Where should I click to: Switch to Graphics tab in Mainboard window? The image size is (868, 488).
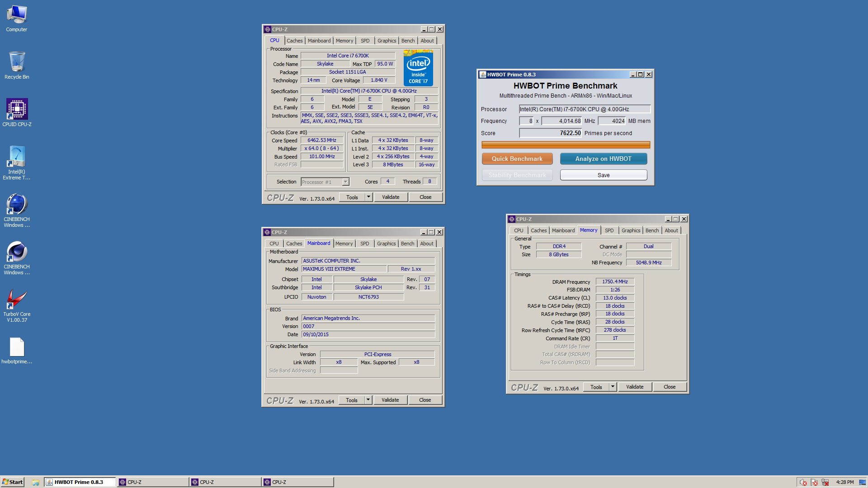pyautogui.click(x=386, y=244)
